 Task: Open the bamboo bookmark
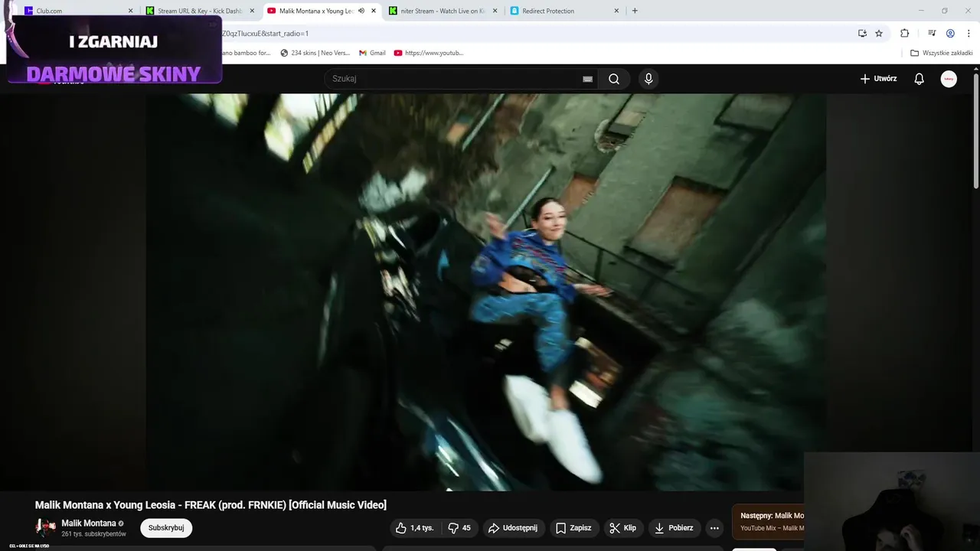coord(246,53)
